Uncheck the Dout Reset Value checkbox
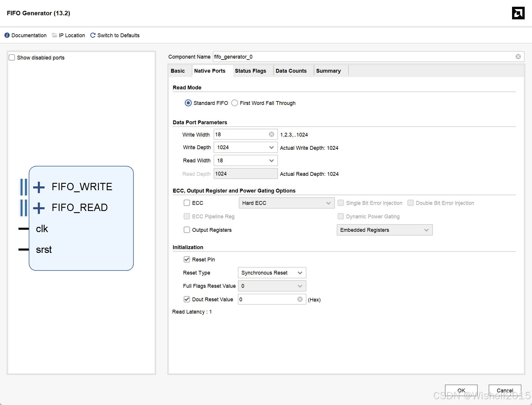This screenshot has width=532, height=405. (187, 299)
